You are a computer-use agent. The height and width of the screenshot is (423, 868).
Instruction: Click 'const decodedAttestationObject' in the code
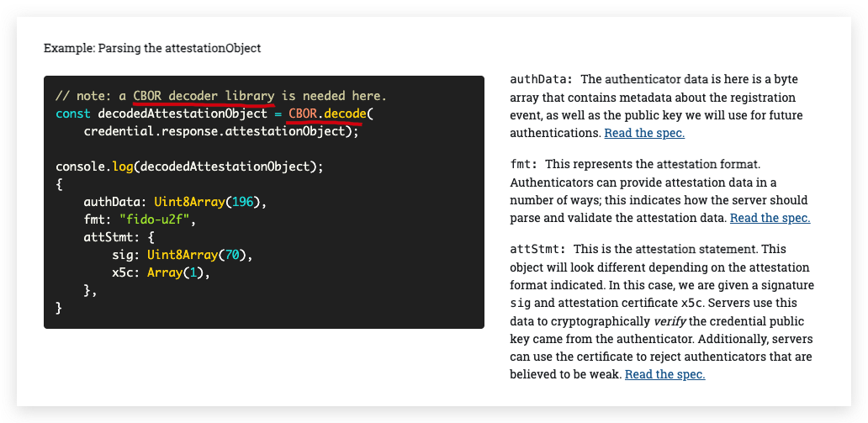(x=161, y=114)
